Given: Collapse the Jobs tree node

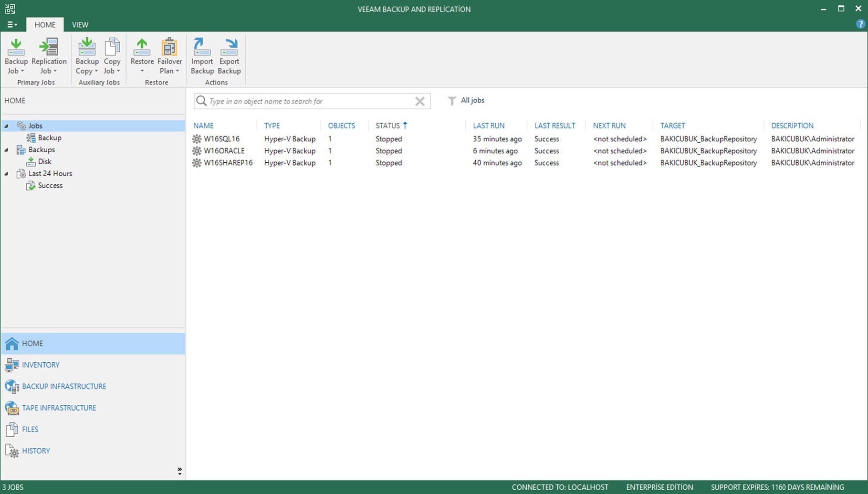Looking at the screenshot, I should coord(6,126).
